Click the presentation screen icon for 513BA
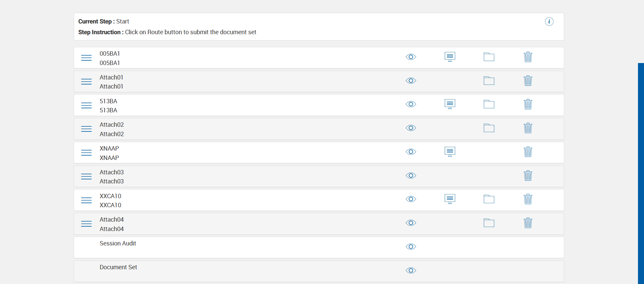 click(x=450, y=104)
